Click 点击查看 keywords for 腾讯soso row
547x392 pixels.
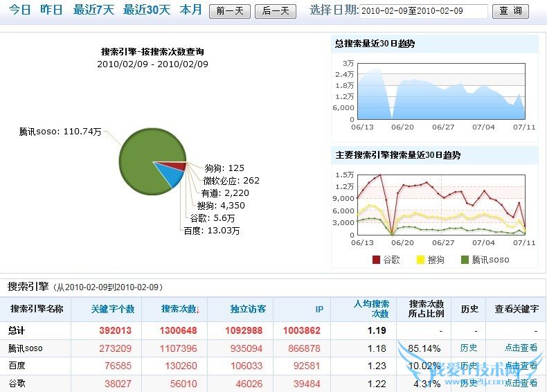[x=521, y=348]
